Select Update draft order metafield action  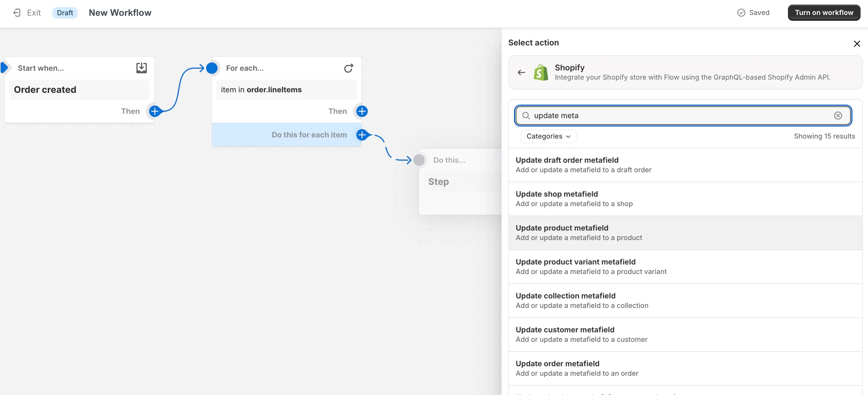pos(685,165)
